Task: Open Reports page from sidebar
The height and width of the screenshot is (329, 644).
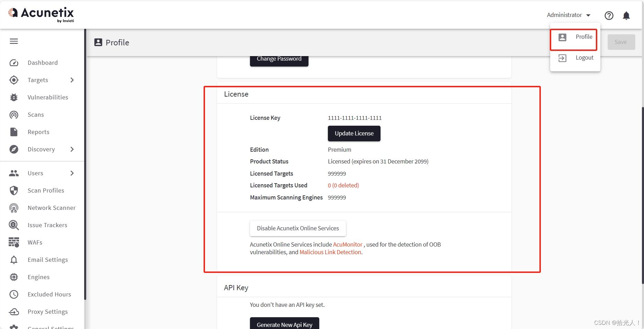Action: pyautogui.click(x=38, y=132)
